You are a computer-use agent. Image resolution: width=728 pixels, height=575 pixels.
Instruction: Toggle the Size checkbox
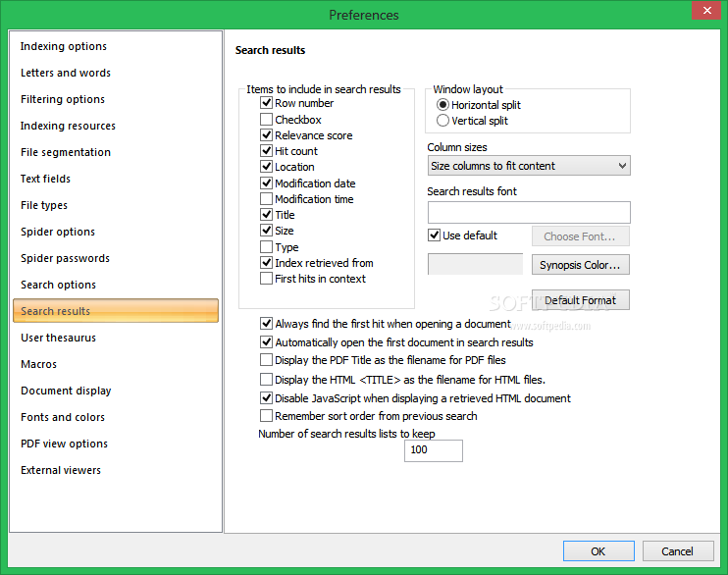[x=266, y=231]
